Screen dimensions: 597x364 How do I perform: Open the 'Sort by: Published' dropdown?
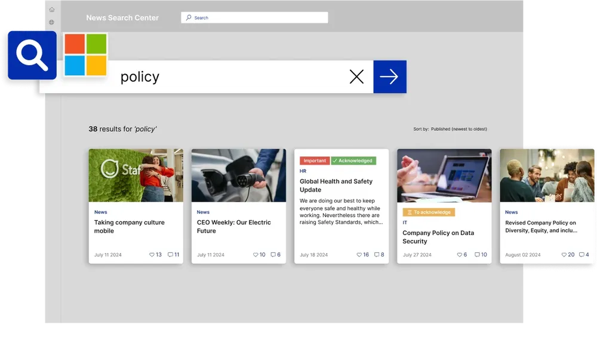pos(458,129)
